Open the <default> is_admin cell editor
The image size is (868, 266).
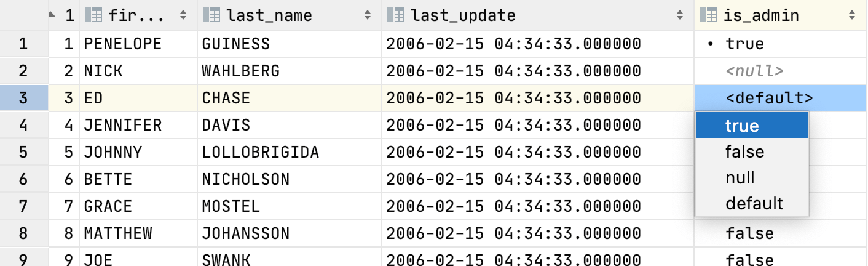[769, 98]
